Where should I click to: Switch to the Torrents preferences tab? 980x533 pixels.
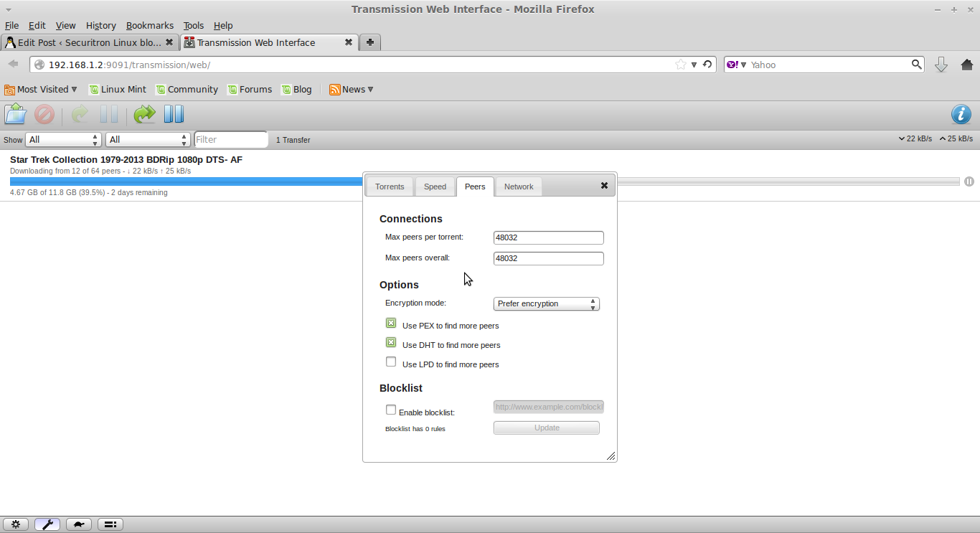coord(390,187)
